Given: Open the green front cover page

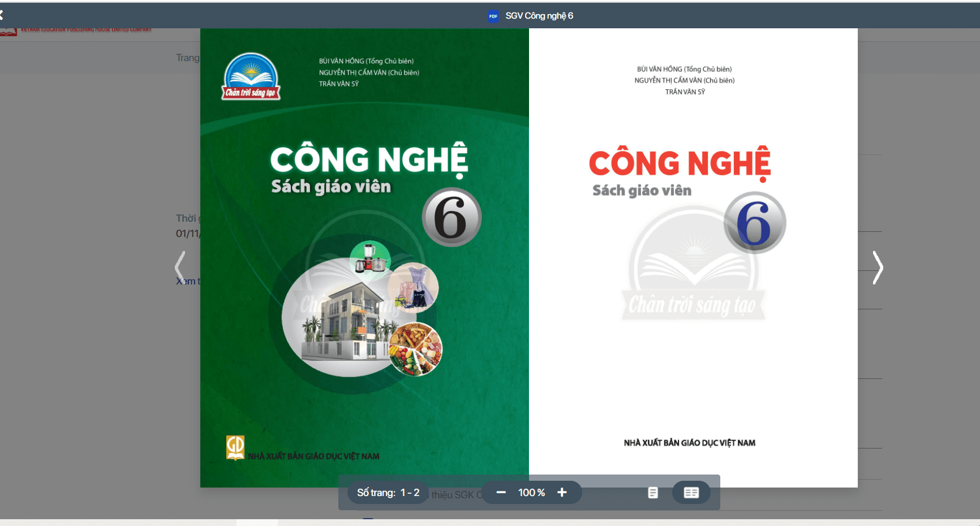Looking at the screenshot, I should pyautogui.click(x=364, y=258).
